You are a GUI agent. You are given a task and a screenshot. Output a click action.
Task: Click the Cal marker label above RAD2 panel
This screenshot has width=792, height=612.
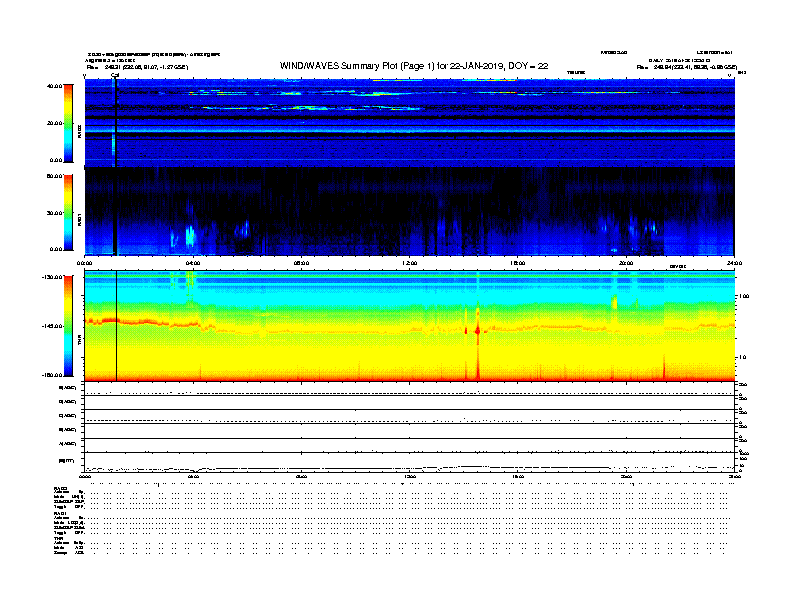(115, 75)
